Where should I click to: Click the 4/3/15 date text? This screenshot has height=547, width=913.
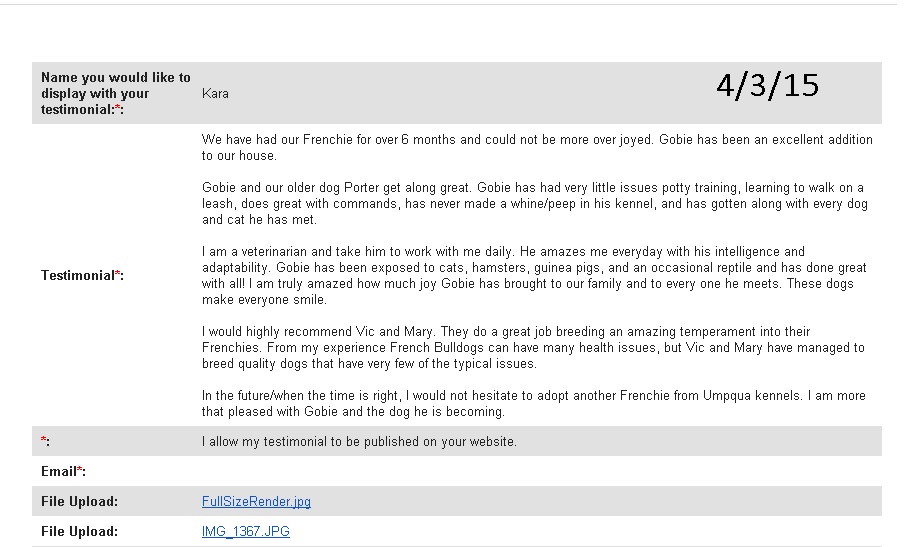click(x=767, y=86)
